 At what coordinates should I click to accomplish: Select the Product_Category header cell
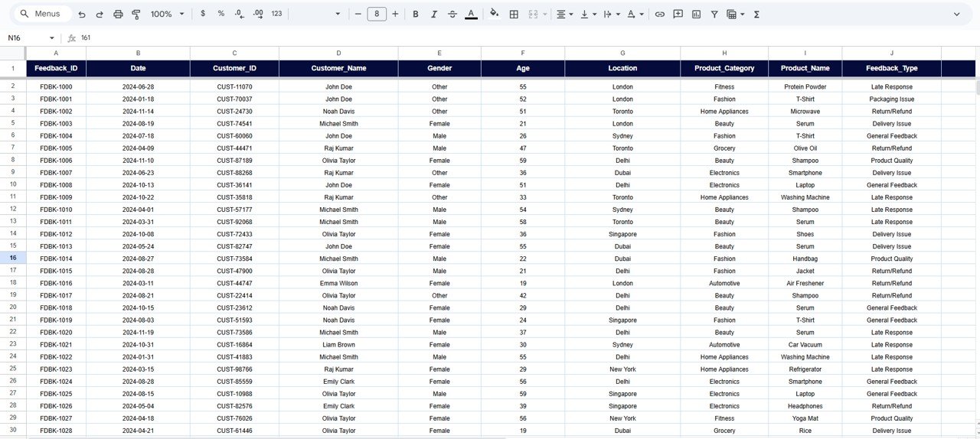(724, 68)
